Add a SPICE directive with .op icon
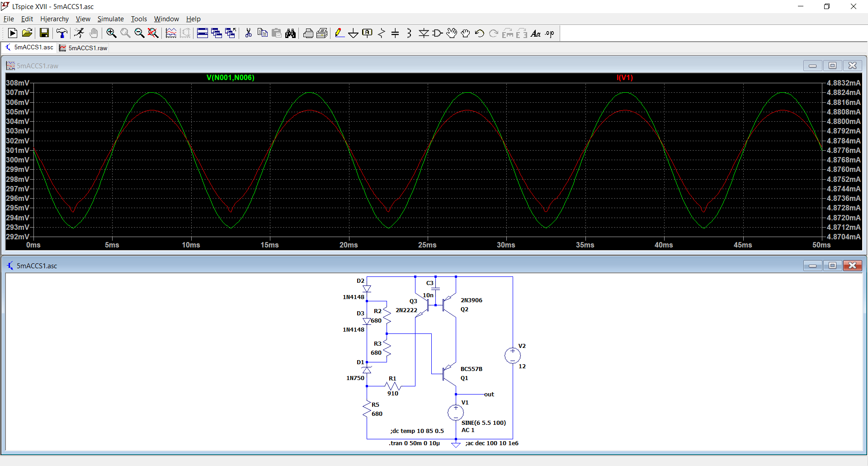Viewport: 868px width, 466px height. (550, 33)
